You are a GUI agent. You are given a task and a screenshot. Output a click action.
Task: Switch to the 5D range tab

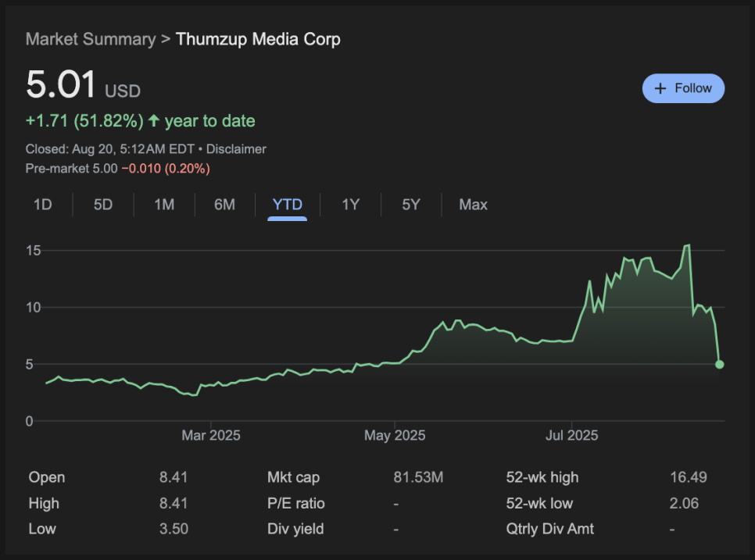103,205
